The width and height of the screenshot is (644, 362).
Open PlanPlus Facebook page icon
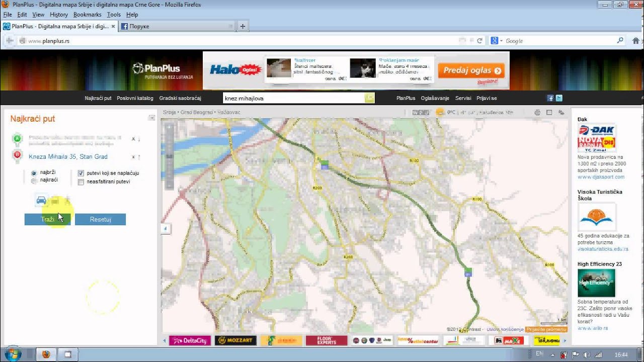coord(550,98)
